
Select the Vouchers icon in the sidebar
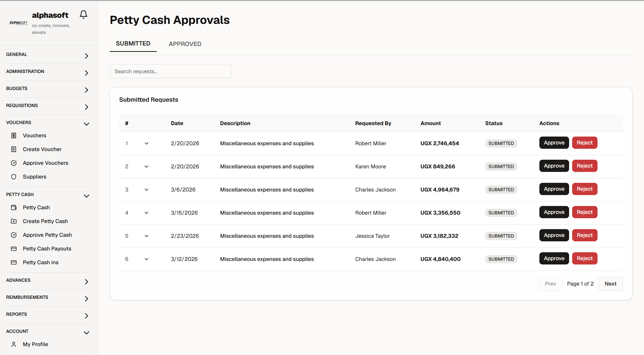point(14,135)
